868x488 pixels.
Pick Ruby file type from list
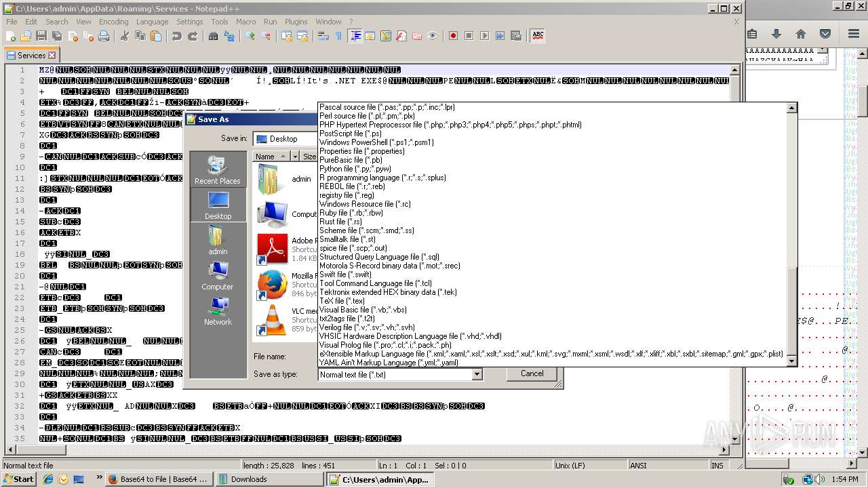[x=351, y=213]
